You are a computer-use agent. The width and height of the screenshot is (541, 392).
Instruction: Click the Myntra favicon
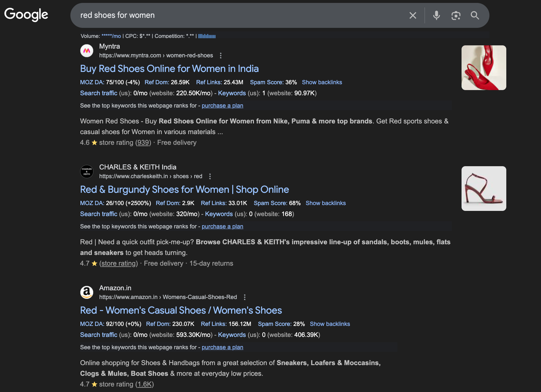87,51
